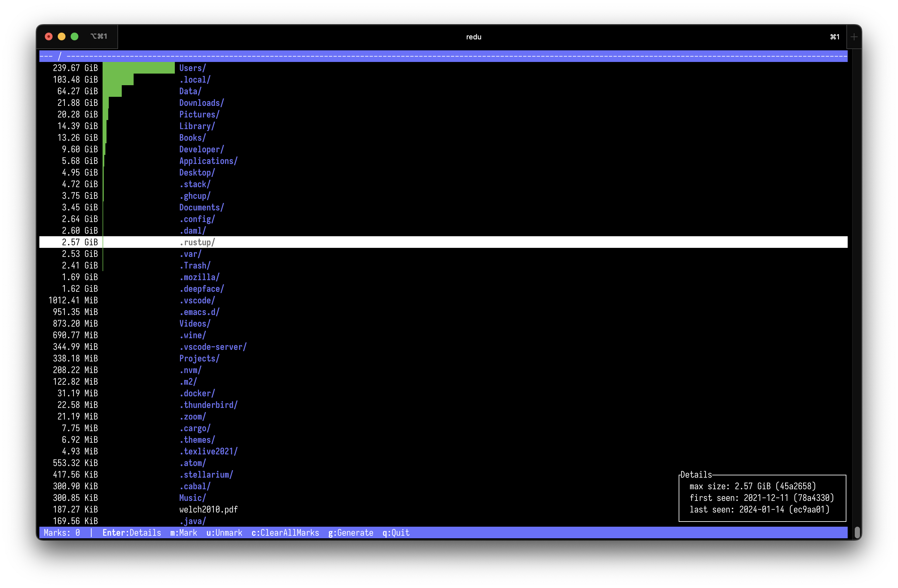Click the red close window button
The height and width of the screenshot is (588, 898).
point(49,36)
